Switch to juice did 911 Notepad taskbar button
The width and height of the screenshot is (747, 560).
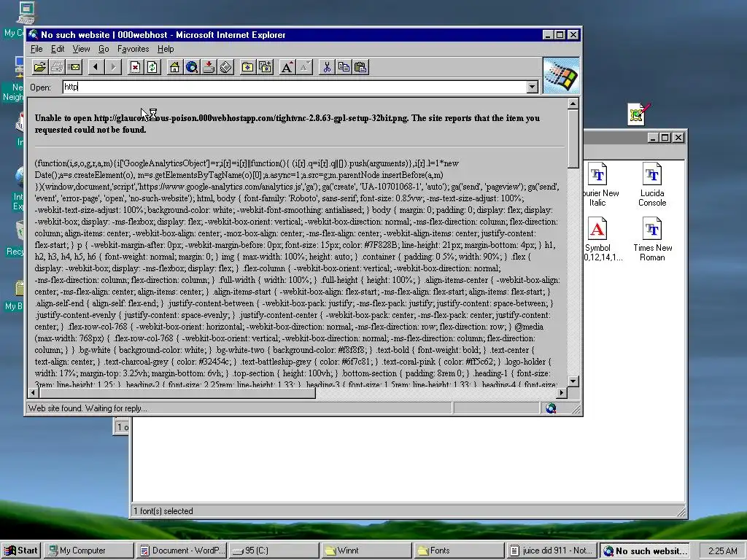(x=551, y=551)
